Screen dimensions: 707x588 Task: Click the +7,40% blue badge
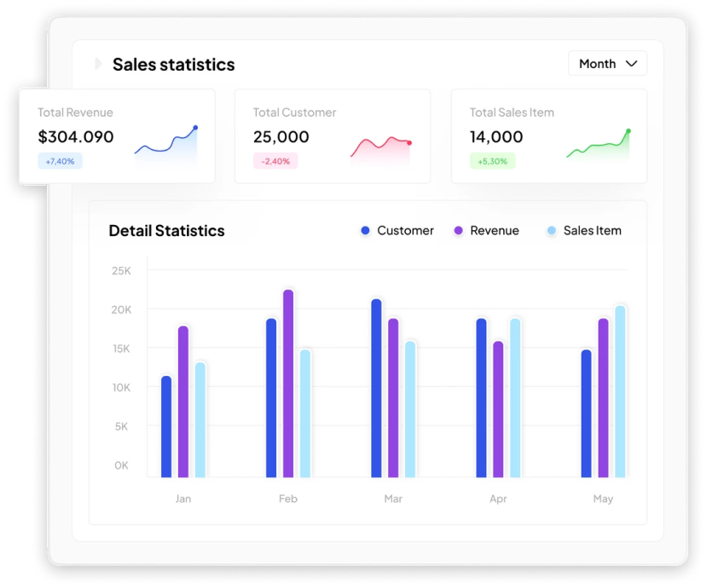(60, 161)
